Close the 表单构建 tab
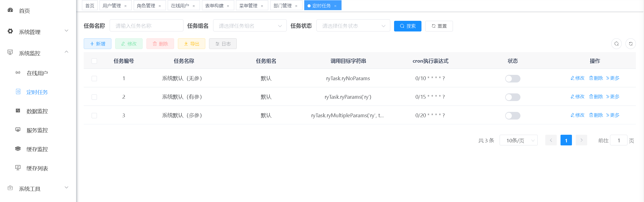 (x=228, y=6)
